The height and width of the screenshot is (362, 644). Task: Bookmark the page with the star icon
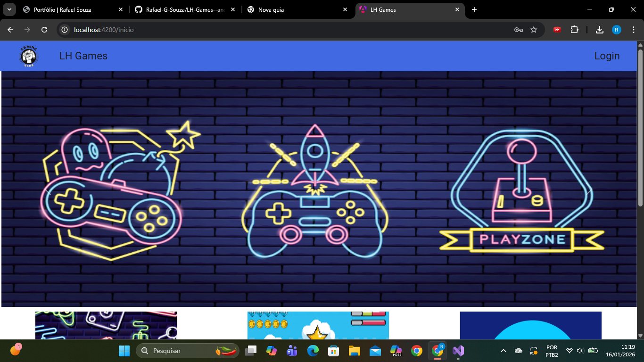(x=534, y=29)
